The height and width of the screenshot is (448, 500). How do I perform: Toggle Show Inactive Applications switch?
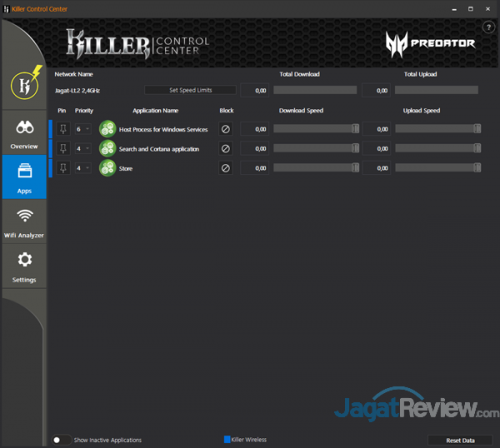[x=62, y=440]
